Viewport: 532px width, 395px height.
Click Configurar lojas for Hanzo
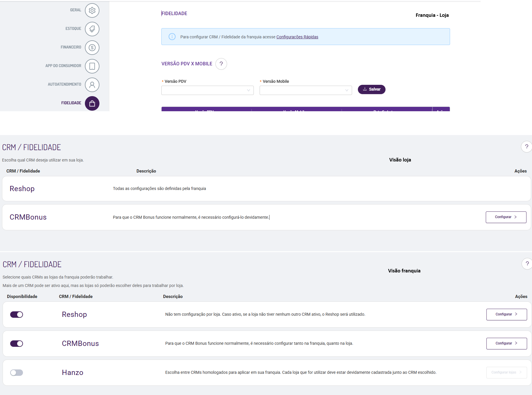coord(506,373)
